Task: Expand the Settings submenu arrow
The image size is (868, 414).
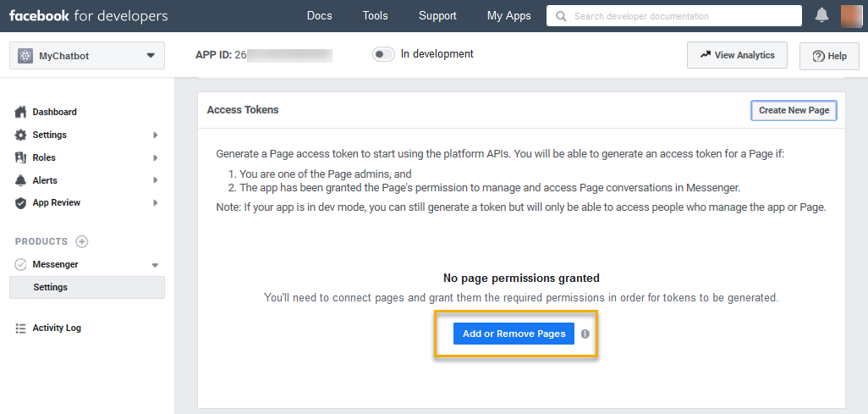Action: (x=156, y=135)
